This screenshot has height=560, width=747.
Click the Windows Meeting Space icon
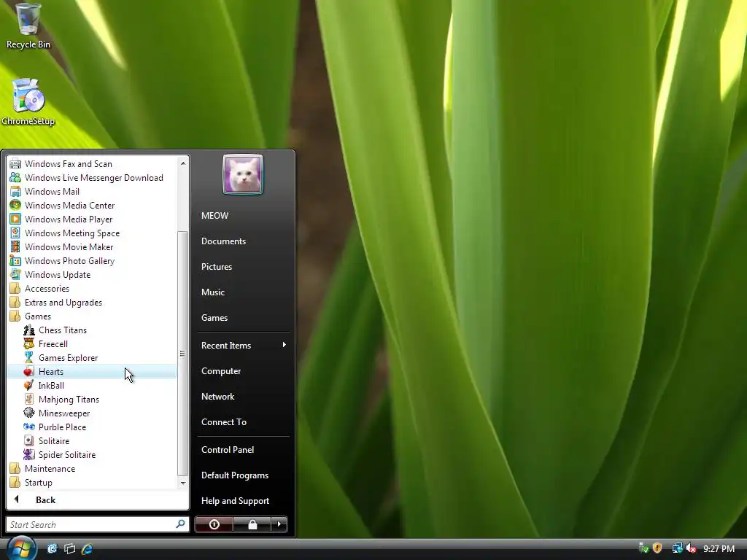15,233
